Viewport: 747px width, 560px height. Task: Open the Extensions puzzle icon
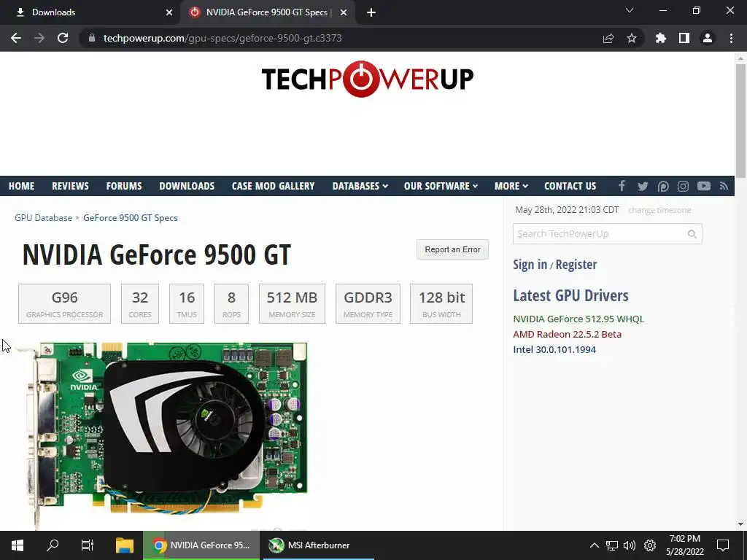pyautogui.click(x=661, y=38)
